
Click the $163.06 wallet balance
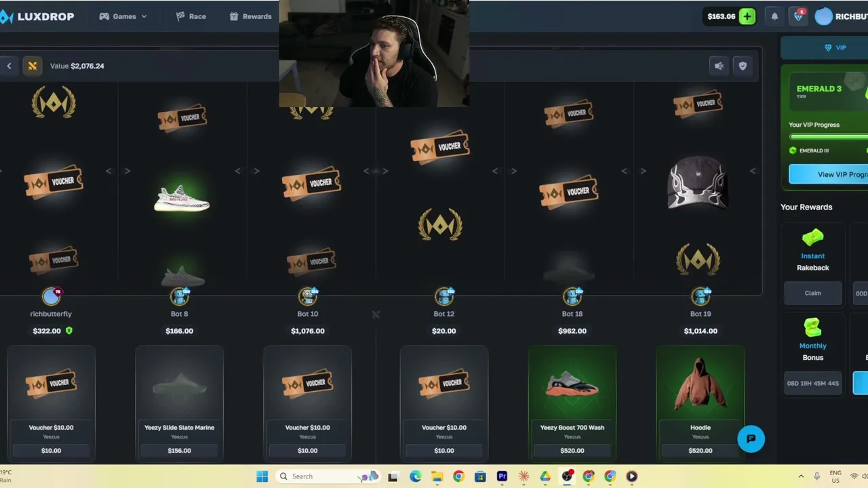721,16
